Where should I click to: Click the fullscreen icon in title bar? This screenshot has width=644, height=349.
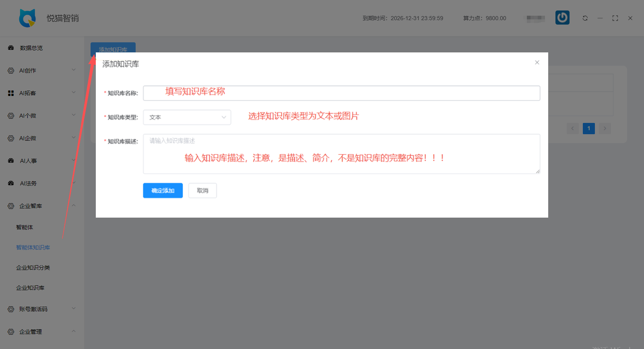615,18
